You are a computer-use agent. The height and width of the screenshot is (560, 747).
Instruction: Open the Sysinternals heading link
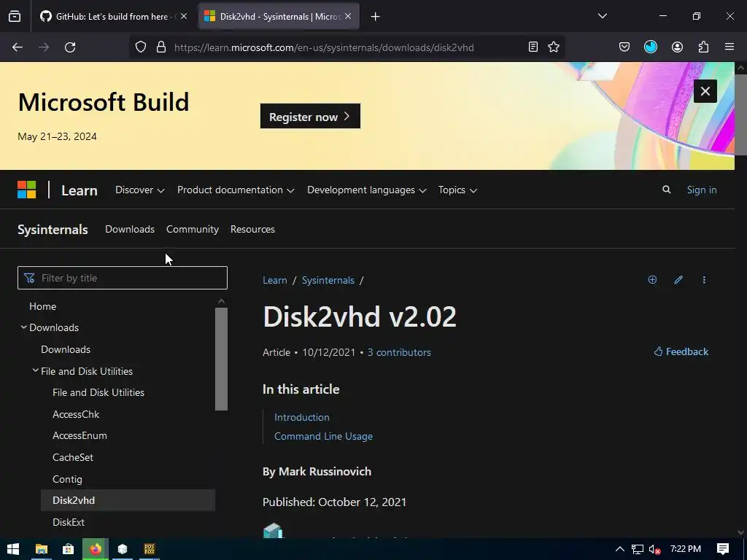click(53, 230)
